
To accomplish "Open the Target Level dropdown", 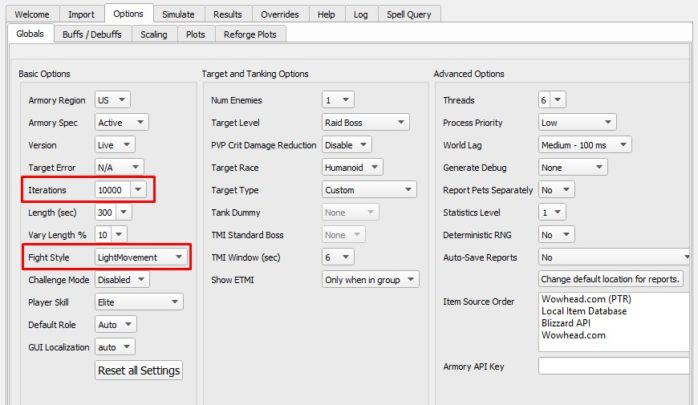I will pos(364,122).
